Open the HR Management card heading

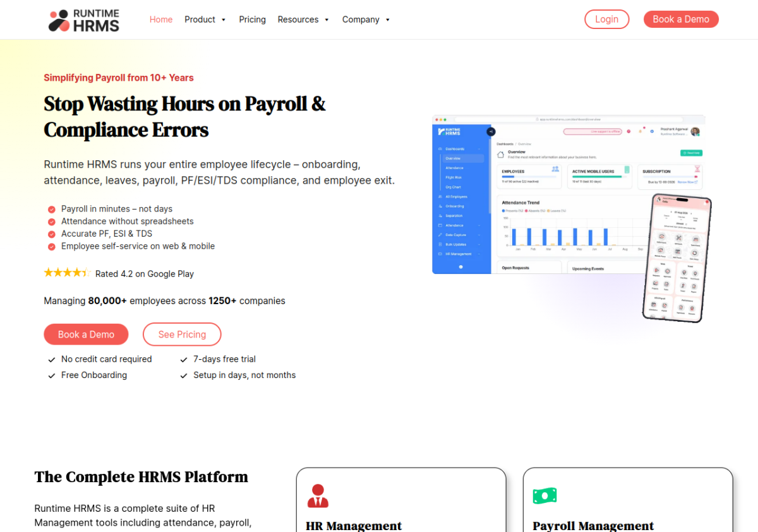(354, 526)
